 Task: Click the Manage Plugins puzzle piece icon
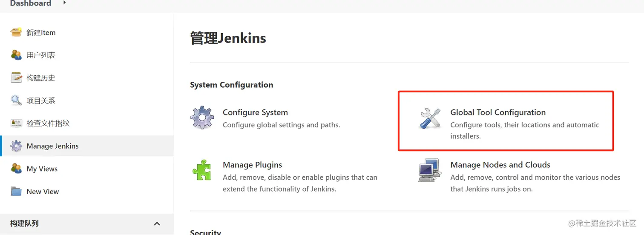202,170
